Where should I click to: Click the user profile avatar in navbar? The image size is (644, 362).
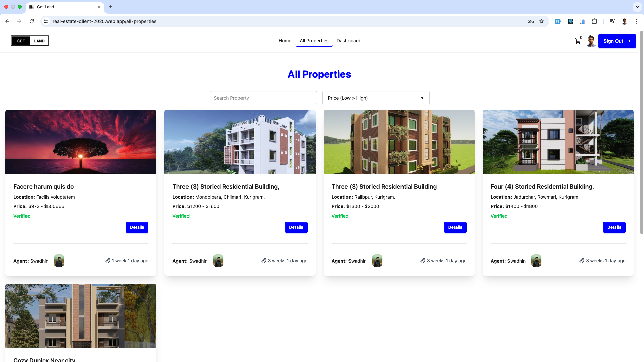[591, 41]
